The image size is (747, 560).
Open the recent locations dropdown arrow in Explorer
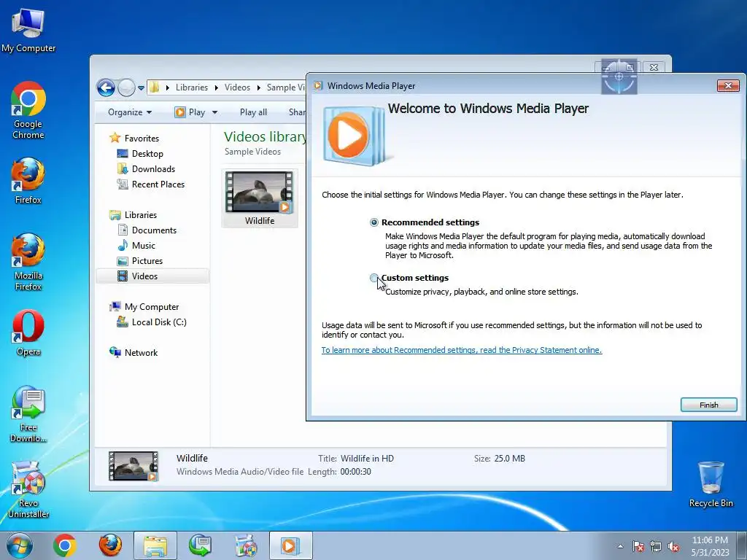(141, 87)
